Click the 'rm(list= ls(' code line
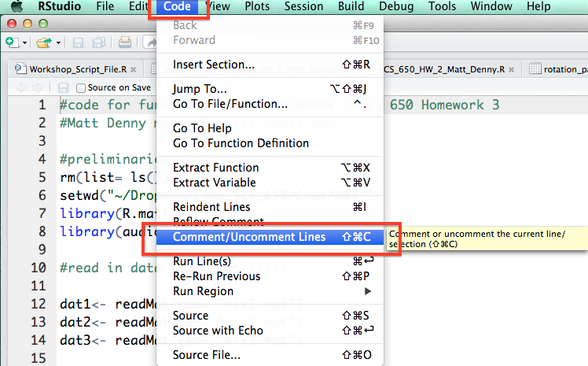 tap(108, 177)
